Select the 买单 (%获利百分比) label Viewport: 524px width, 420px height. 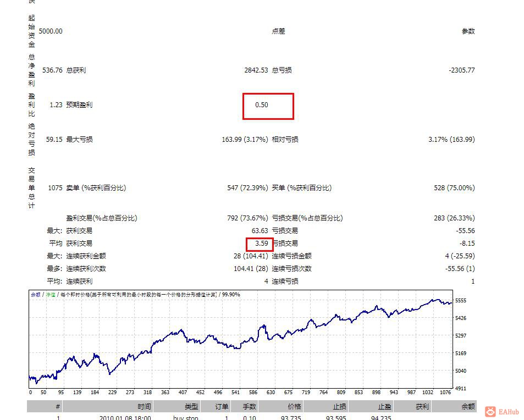(x=301, y=188)
